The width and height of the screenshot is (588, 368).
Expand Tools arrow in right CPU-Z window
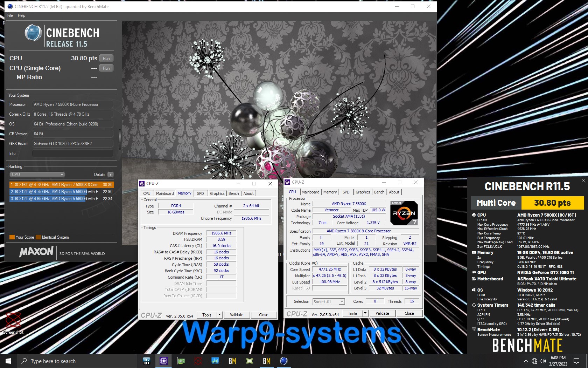[365, 313]
